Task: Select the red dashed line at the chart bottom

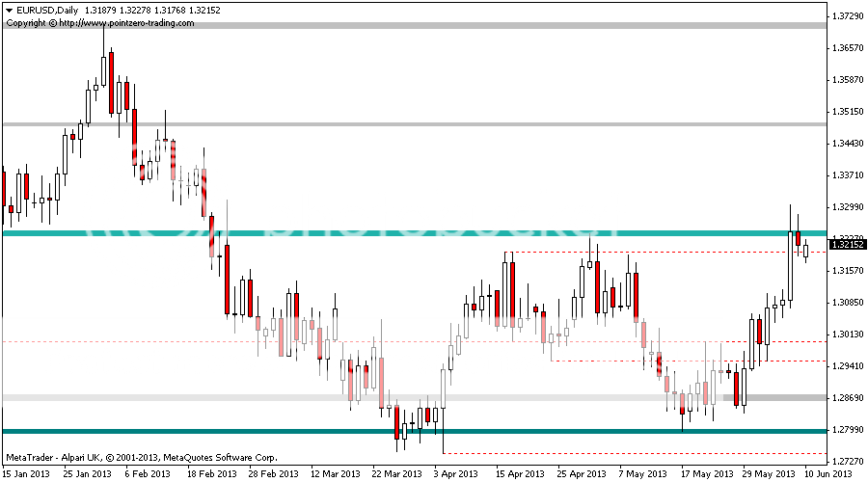Action: tap(635, 454)
